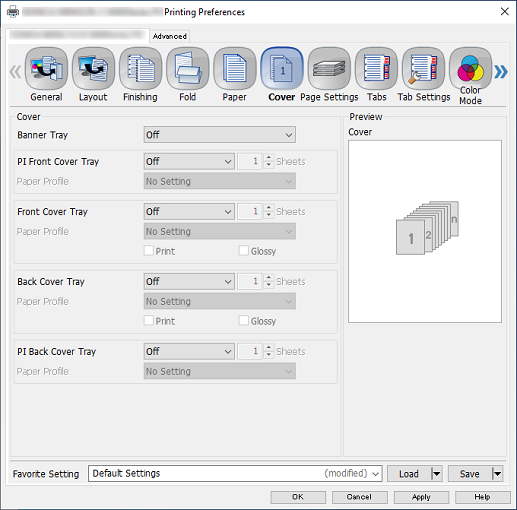Open the Layout settings icon
The height and width of the screenshot is (510, 517).
(x=93, y=69)
